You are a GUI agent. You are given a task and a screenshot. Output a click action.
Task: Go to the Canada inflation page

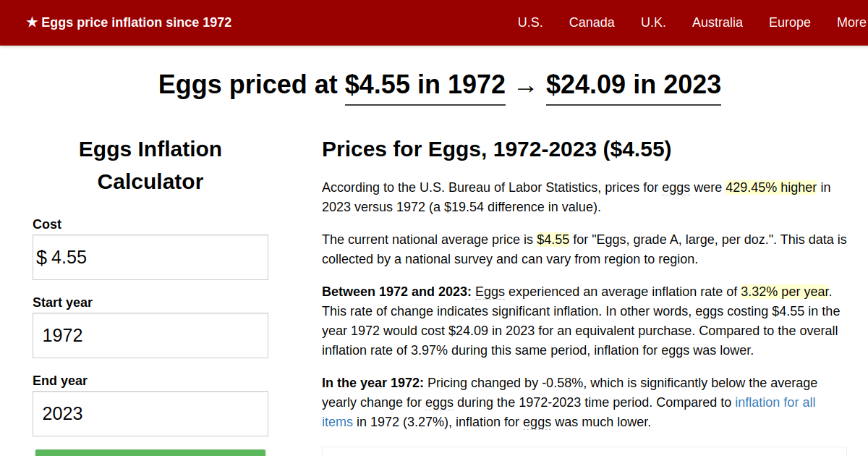(x=592, y=22)
